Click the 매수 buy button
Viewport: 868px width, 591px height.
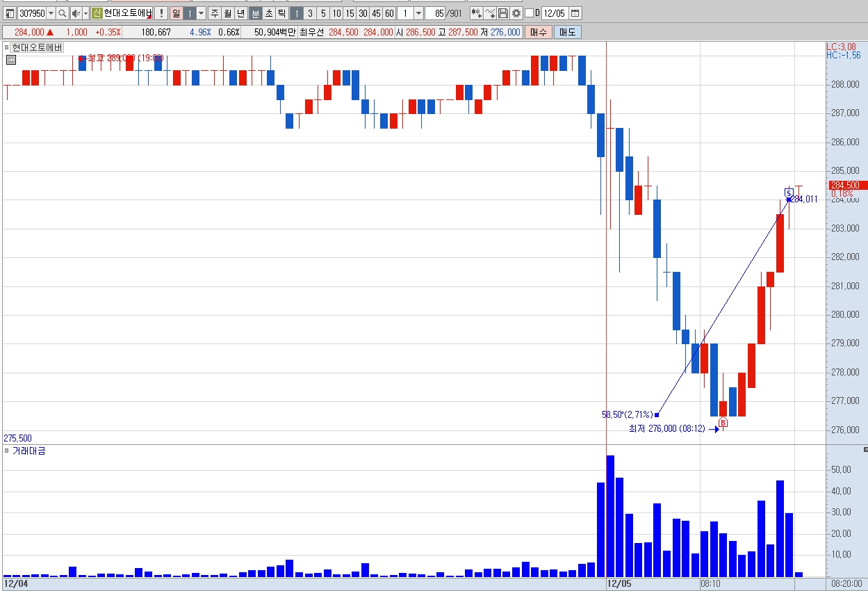point(539,32)
